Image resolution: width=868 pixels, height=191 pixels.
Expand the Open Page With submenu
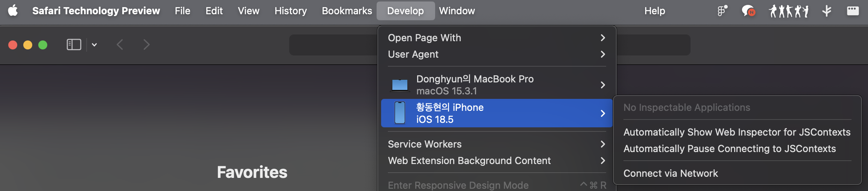point(497,38)
